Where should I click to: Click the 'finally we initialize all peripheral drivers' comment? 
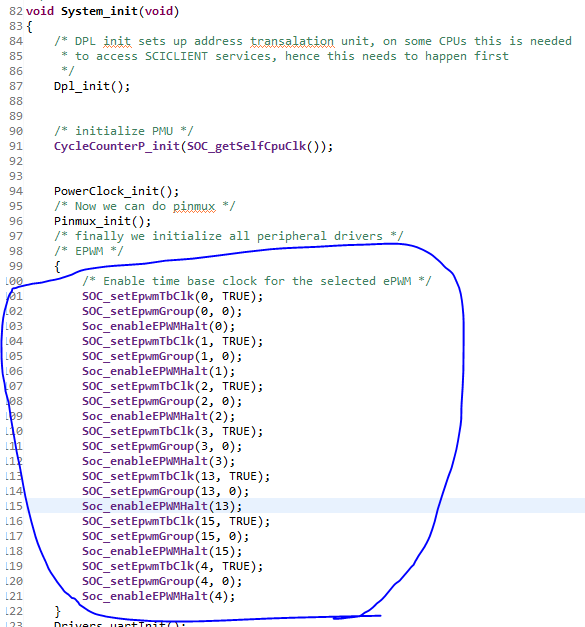point(229,236)
